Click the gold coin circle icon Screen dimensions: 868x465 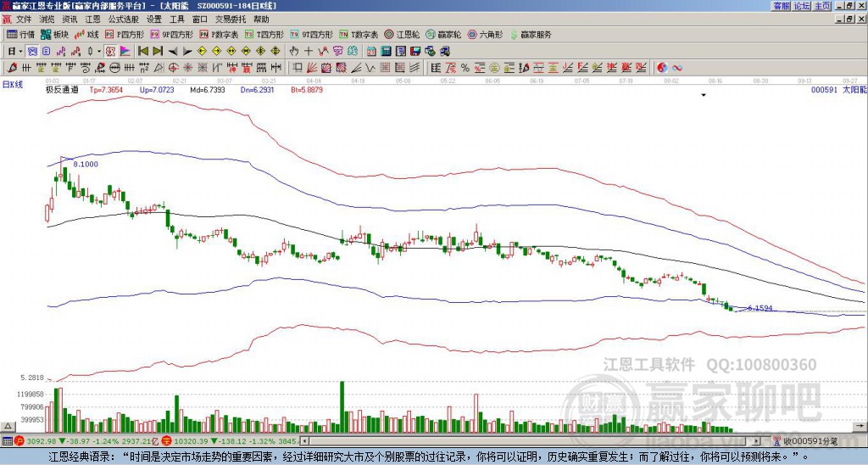(493, 68)
